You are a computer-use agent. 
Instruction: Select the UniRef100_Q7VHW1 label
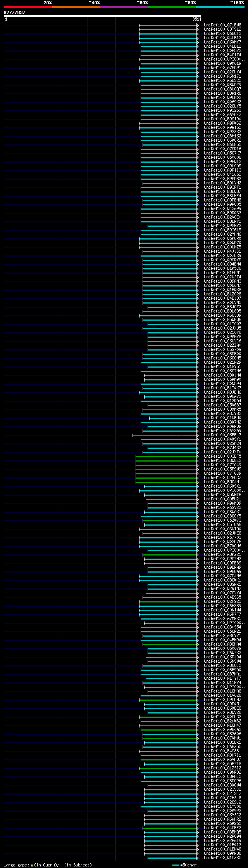[222, 738]
